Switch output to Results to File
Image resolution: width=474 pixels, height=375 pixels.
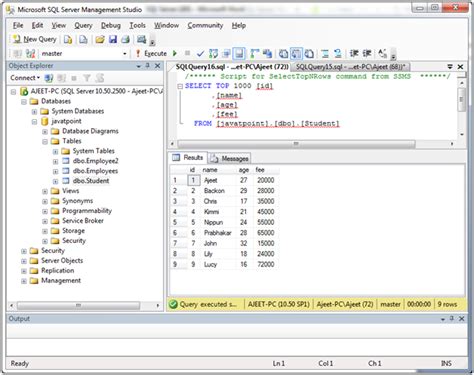(309, 53)
